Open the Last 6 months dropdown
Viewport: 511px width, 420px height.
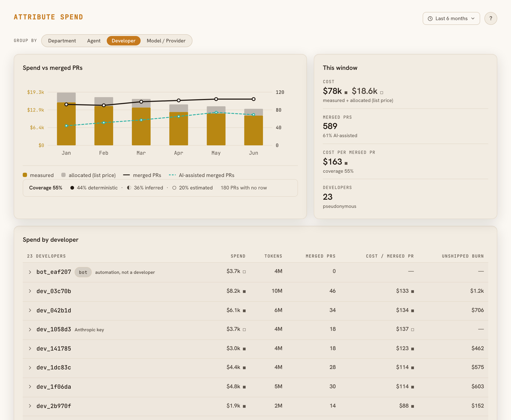tap(451, 18)
